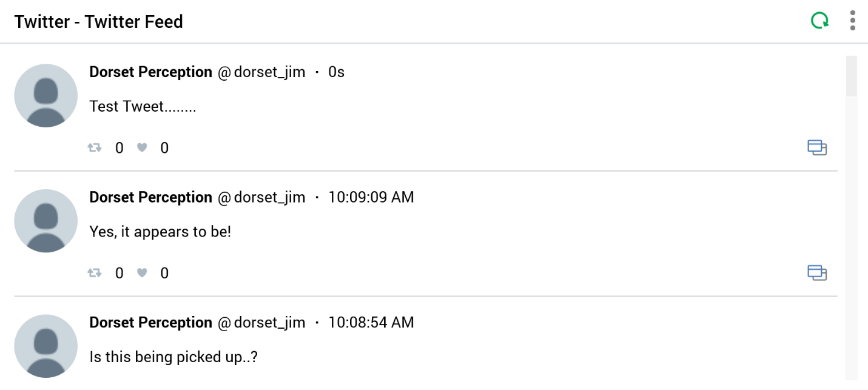This screenshot has height=390, width=868.
Task: Click the feed's vertical scrollbar thumb
Action: point(852,76)
